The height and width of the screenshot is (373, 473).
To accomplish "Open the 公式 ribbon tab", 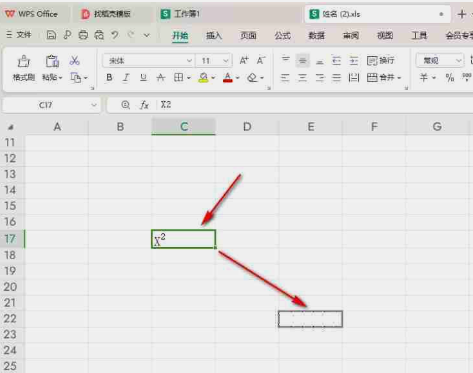I will [x=283, y=35].
